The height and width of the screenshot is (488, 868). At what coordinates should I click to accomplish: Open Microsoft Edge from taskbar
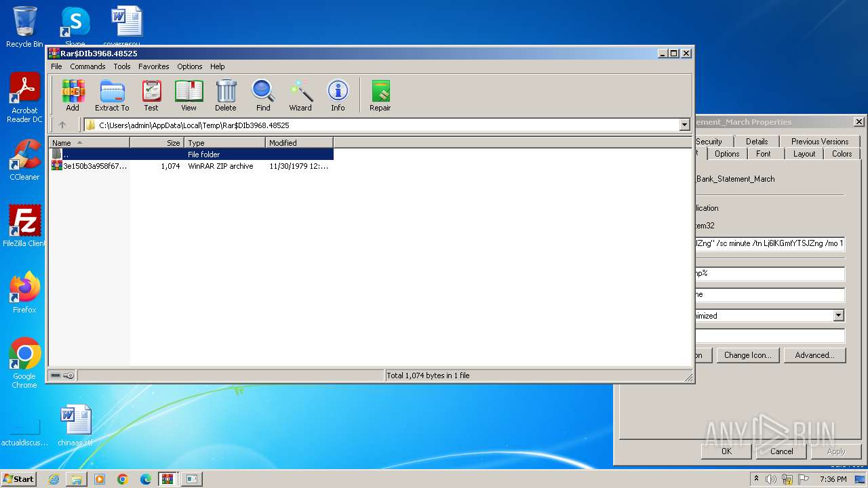pyautogui.click(x=145, y=479)
